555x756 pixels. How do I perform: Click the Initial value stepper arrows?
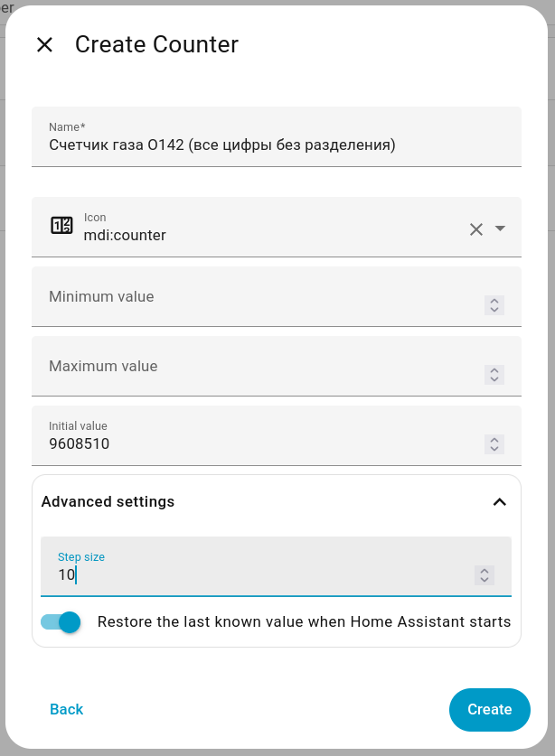pyautogui.click(x=494, y=444)
